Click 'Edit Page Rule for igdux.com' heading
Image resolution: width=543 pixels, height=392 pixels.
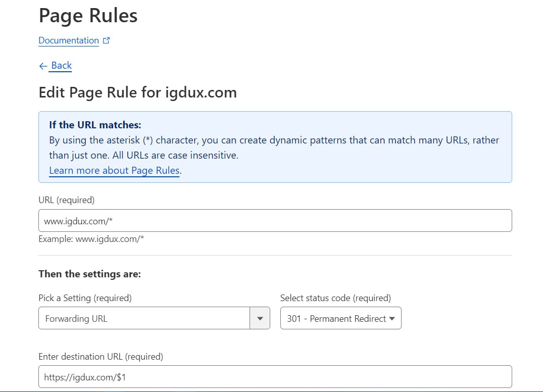point(137,92)
